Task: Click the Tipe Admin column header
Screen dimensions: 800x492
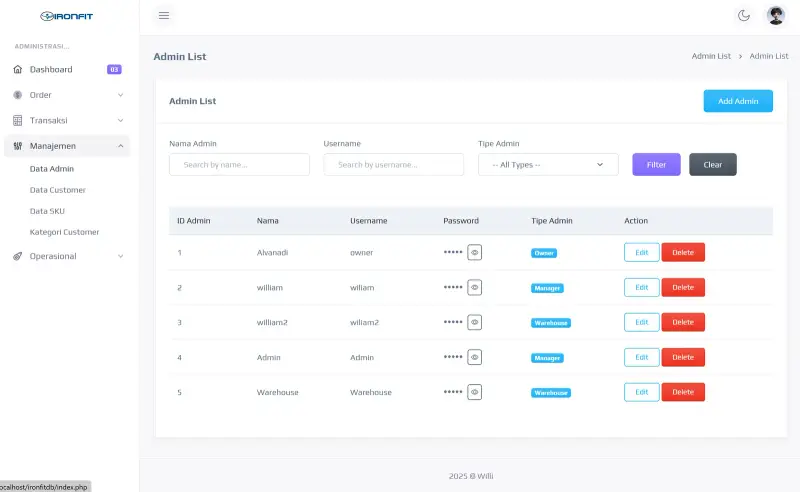Action: click(552, 221)
